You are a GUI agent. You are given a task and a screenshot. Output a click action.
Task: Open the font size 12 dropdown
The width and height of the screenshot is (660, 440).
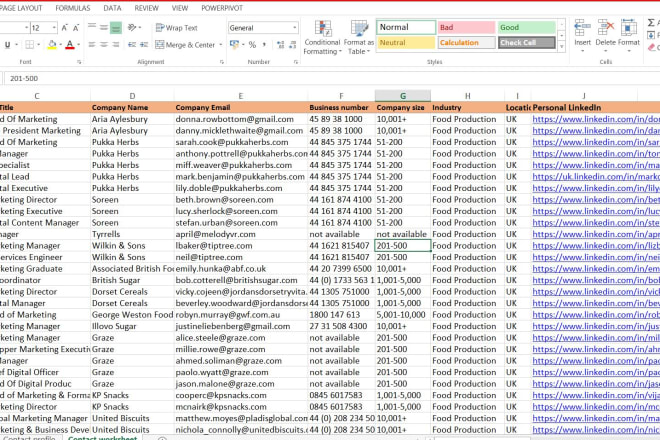click(54, 28)
